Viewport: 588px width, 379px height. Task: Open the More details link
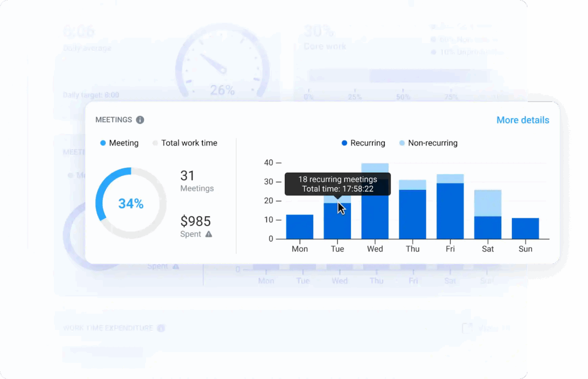(522, 120)
